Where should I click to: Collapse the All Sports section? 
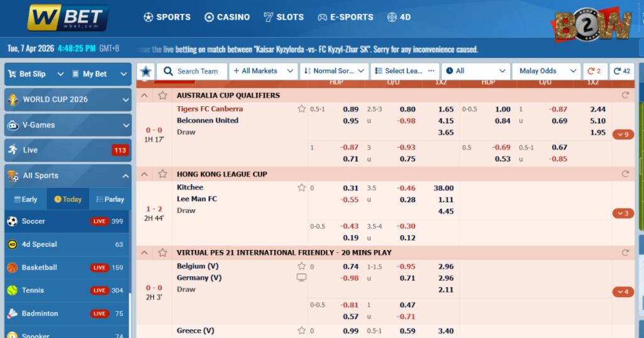tap(68, 175)
